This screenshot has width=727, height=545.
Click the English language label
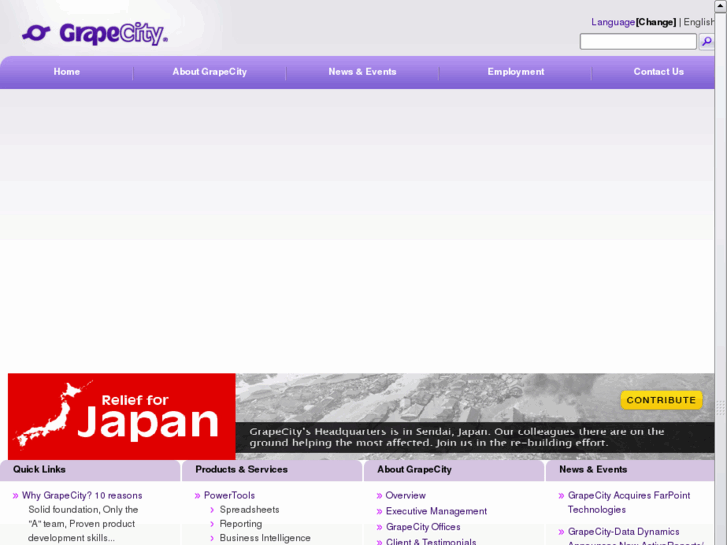[x=699, y=22]
